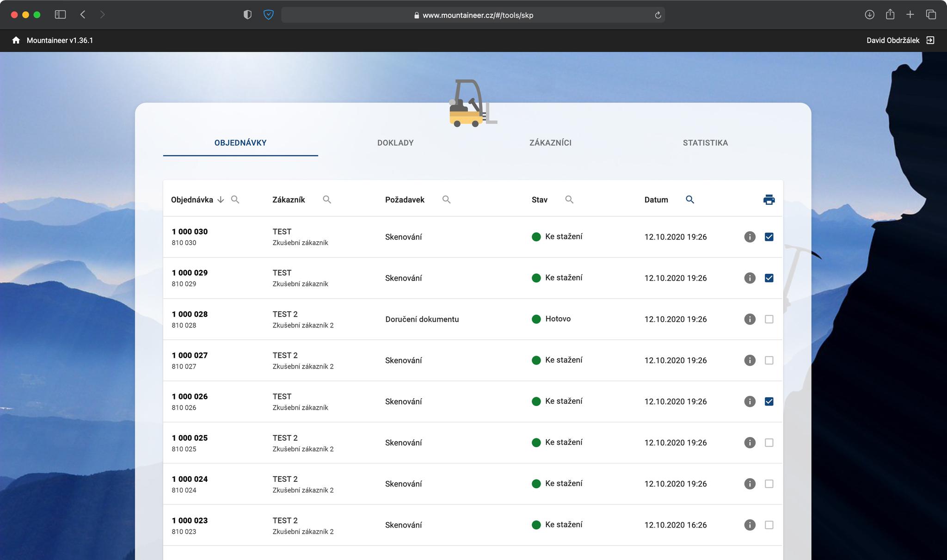Image resolution: width=947 pixels, height=560 pixels.
Task: Click the Safari address bar URL field
Action: [x=473, y=15]
